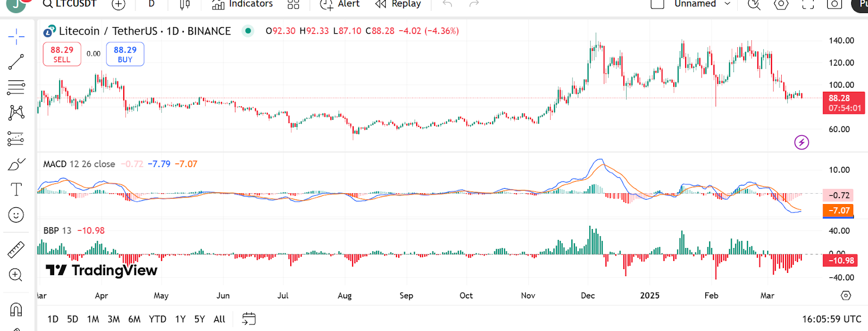Select the pattern drawing tool
The height and width of the screenshot is (331, 868).
tap(16, 112)
